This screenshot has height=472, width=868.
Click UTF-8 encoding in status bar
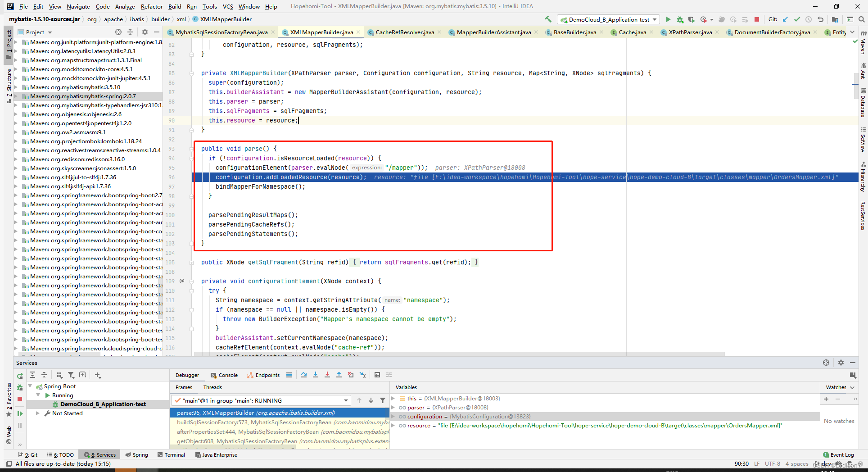tap(773, 464)
